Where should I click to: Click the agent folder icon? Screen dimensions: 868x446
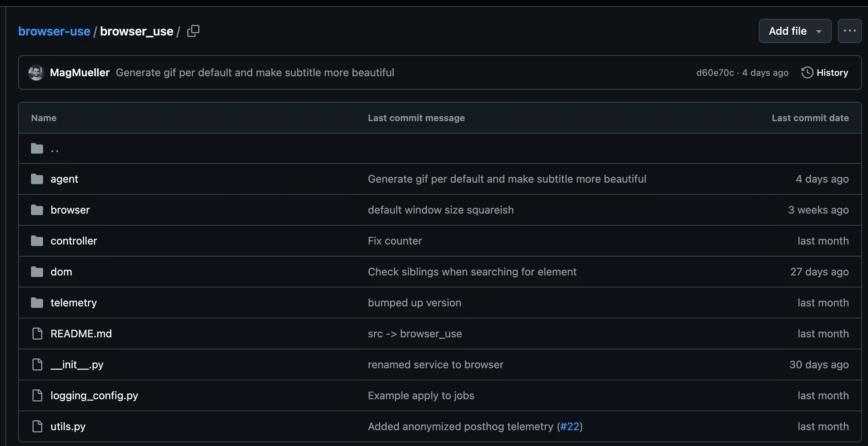click(x=37, y=179)
